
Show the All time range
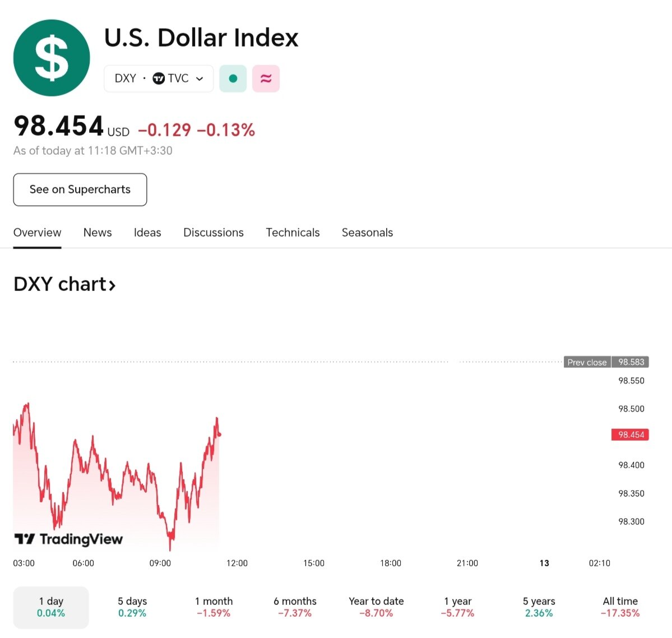click(620, 607)
